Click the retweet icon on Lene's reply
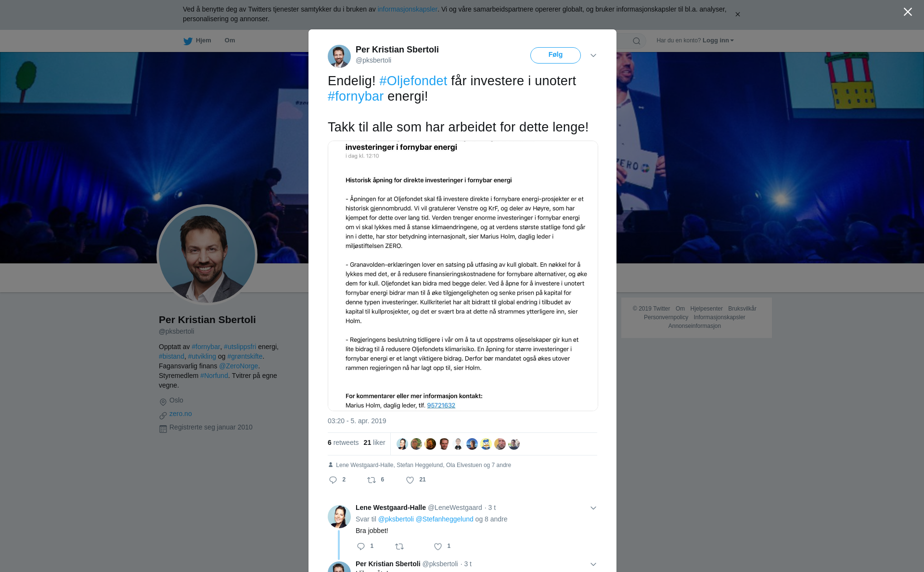The width and height of the screenshot is (924, 572). pyautogui.click(x=399, y=546)
